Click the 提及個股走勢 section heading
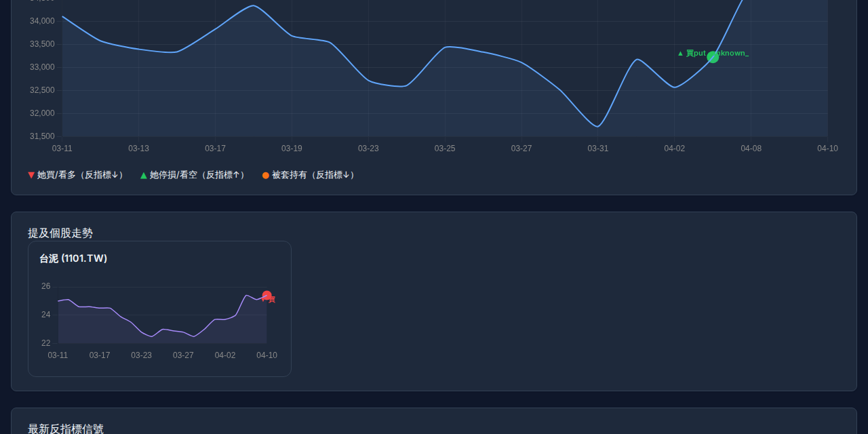The width and height of the screenshot is (868, 434). pos(60,233)
